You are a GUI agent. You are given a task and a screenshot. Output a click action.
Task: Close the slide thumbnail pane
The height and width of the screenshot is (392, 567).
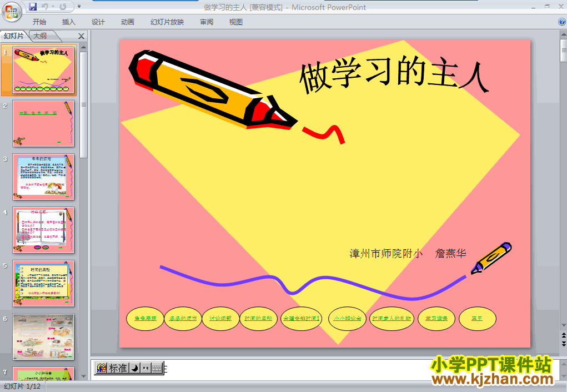(82, 36)
